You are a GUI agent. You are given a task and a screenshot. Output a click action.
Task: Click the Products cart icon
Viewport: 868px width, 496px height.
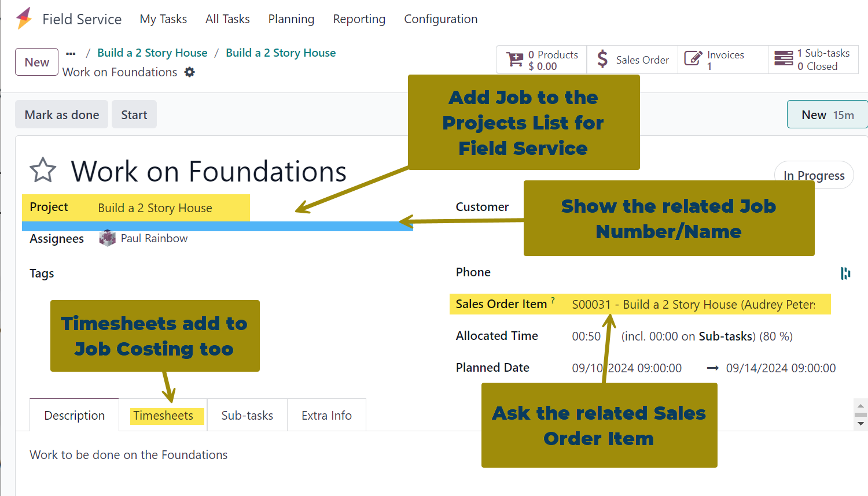point(514,60)
